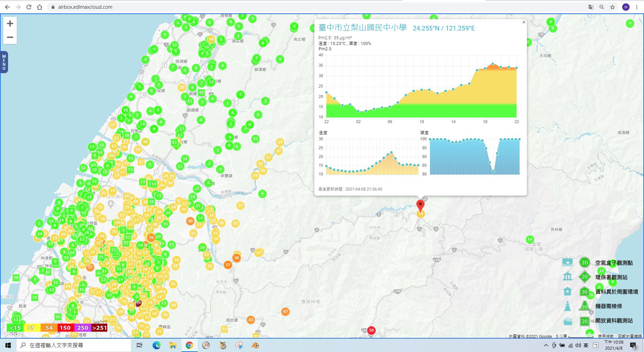Click station title 臺中市立梨山國民中小學
The image size is (644, 352).
(x=363, y=28)
